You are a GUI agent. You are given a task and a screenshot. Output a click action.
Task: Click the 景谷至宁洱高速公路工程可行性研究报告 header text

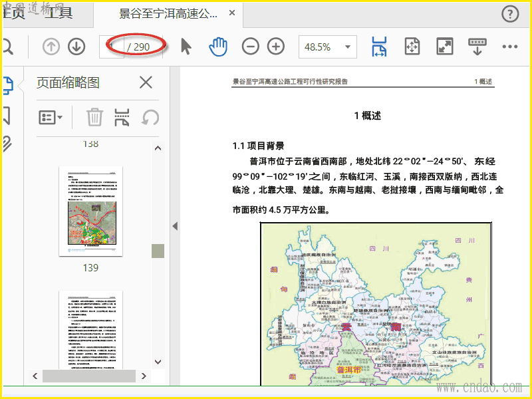pyautogui.click(x=290, y=81)
